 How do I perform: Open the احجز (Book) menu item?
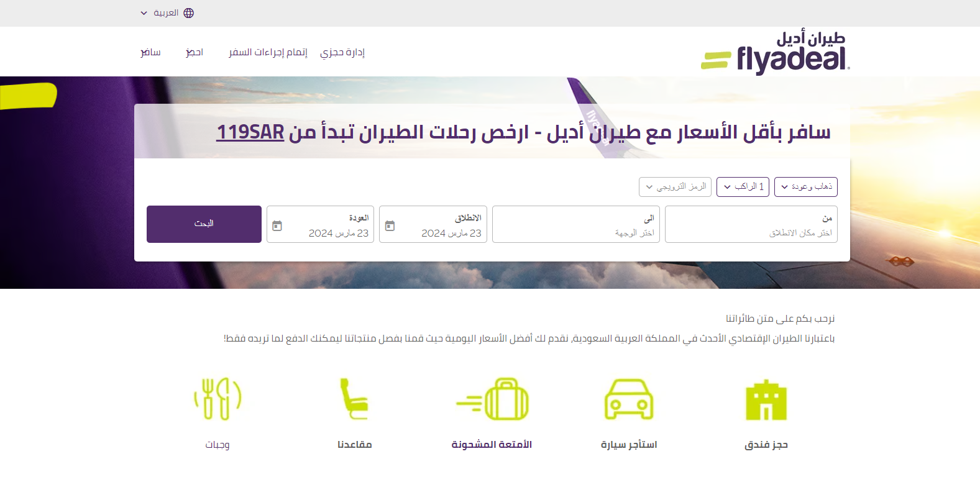(195, 52)
